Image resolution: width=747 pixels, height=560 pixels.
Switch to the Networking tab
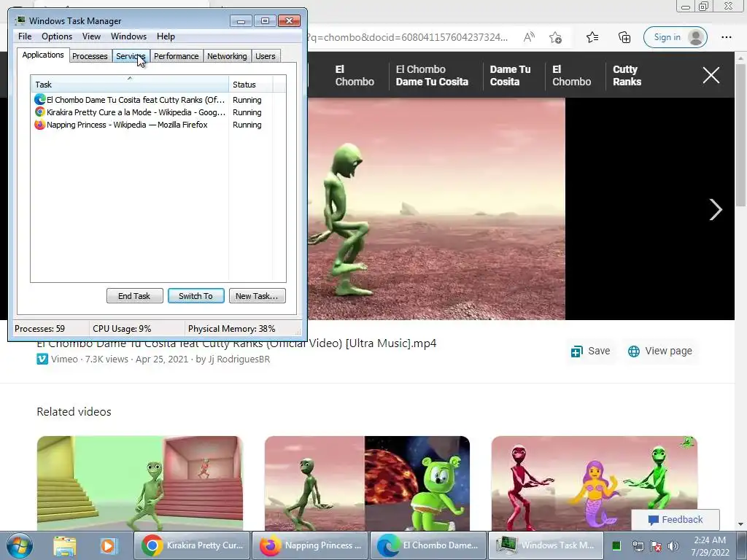coord(227,56)
